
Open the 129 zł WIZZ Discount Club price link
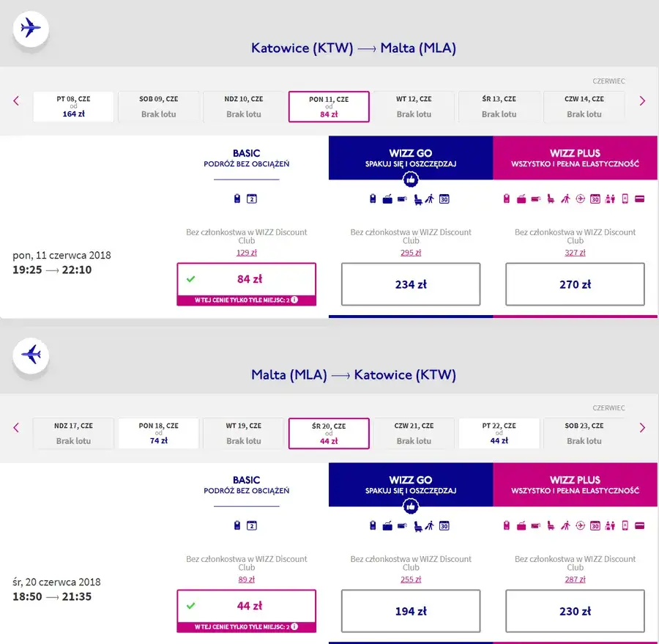pos(246,253)
